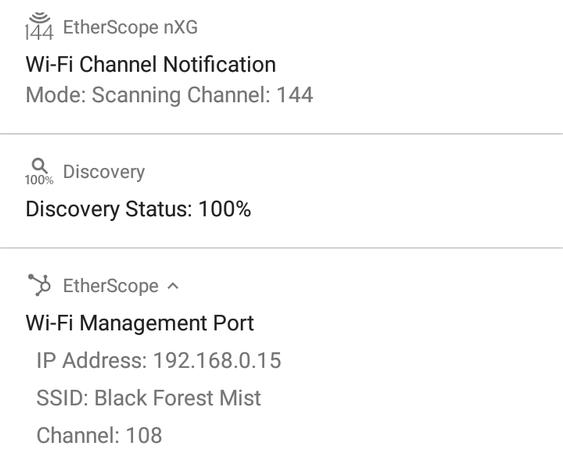Collapse the EtherScope notification with the chevron

point(173,286)
